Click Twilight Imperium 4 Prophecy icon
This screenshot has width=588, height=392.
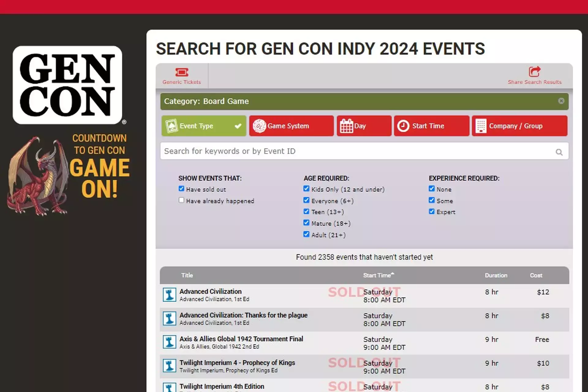pyautogui.click(x=169, y=366)
